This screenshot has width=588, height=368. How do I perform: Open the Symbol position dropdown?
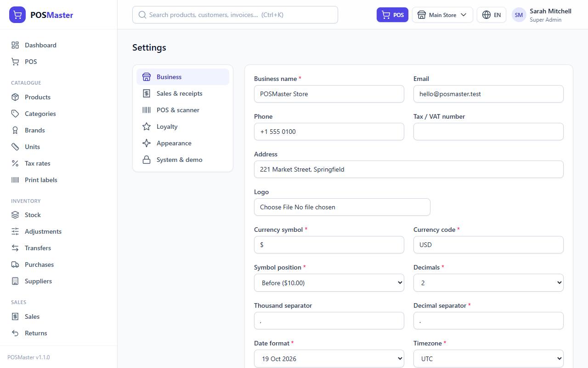click(x=329, y=283)
